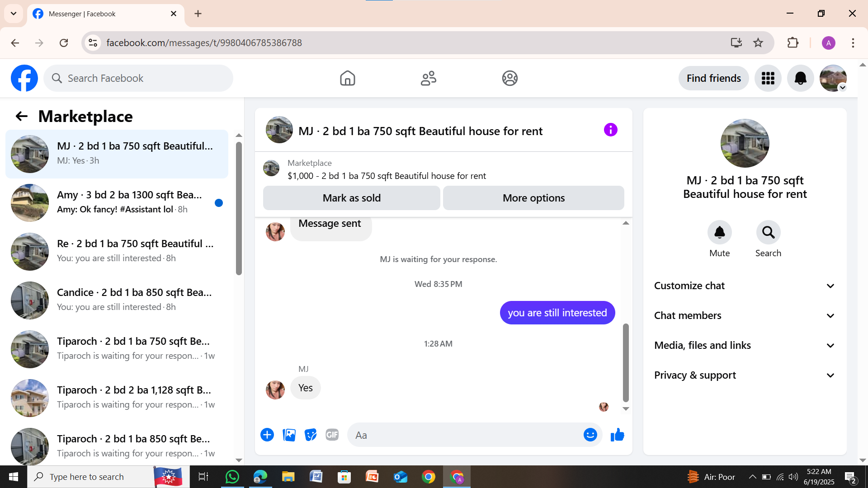
Task: Expand Privacy & support section
Action: 745,375
